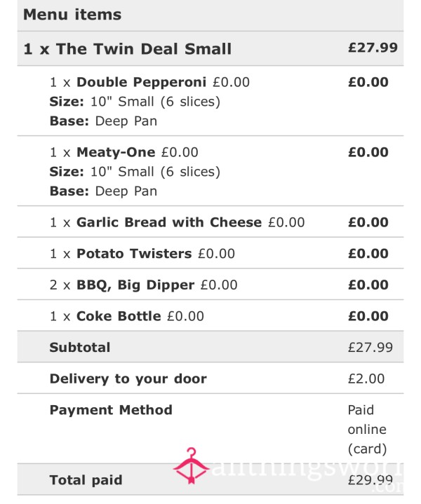
Task: Click the £29.99 total amount
Action: pos(370,480)
